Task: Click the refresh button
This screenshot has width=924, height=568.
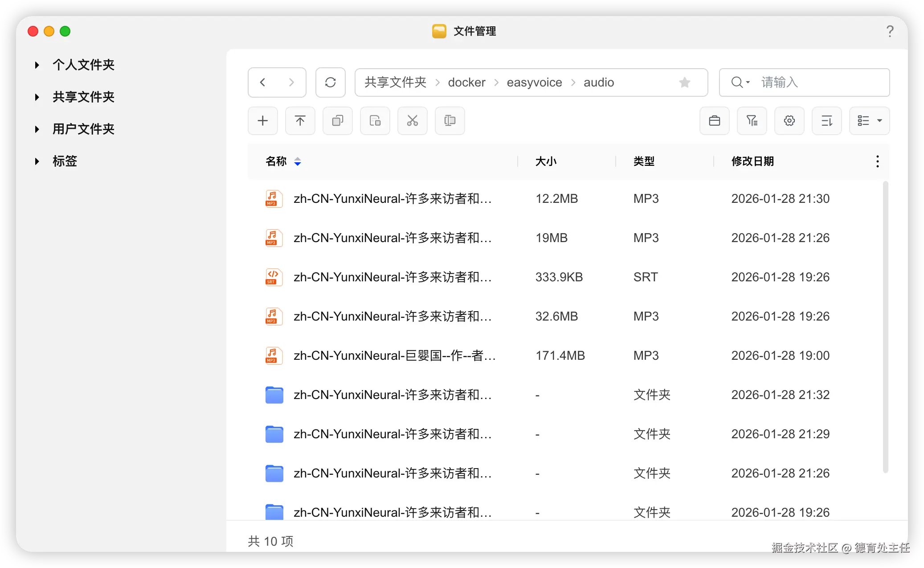Action: [x=331, y=82]
